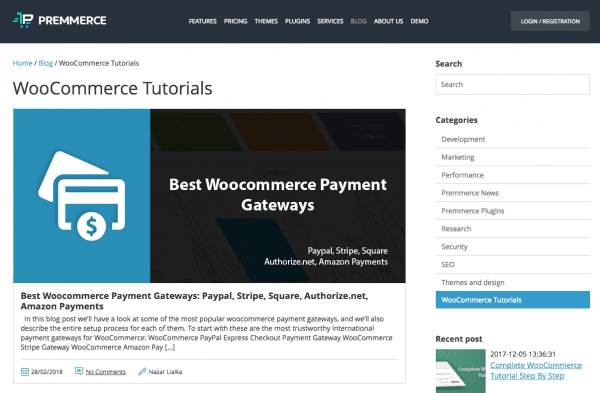
Task: Click the Categories sidebar heading
Action: pos(457,120)
